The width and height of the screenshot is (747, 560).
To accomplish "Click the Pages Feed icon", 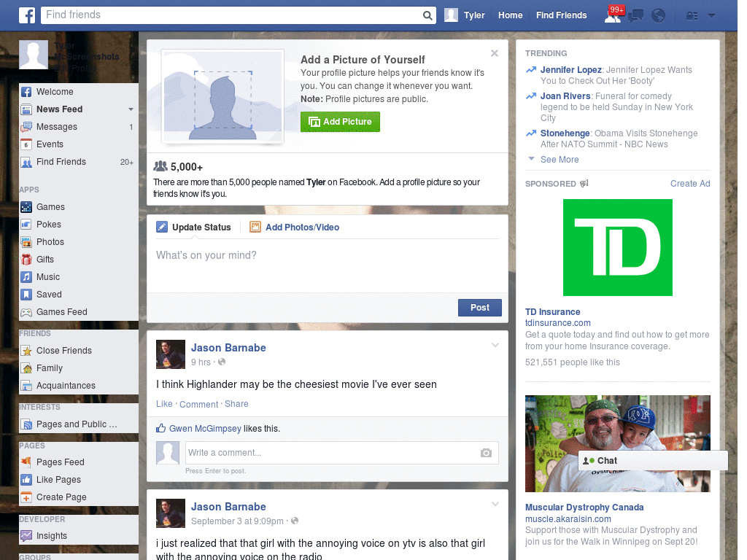I will click(26, 462).
